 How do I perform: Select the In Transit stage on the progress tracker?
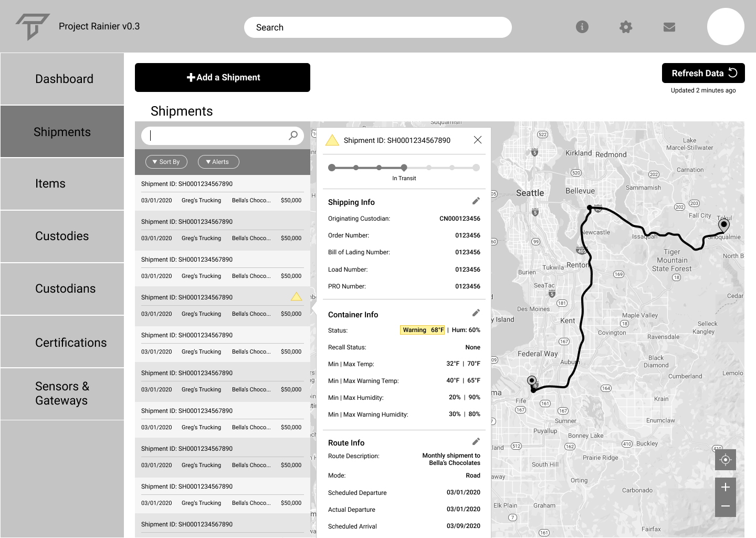[x=404, y=167]
